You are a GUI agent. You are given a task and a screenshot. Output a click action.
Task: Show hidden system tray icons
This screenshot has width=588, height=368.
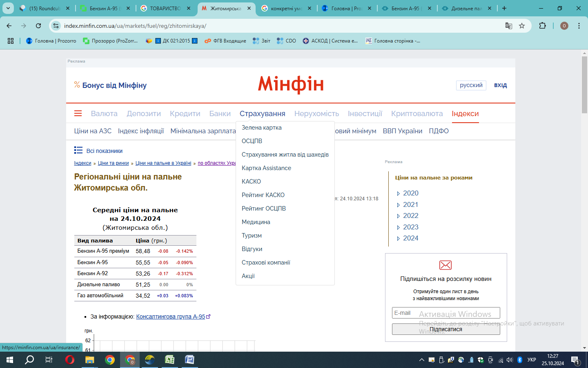(422, 360)
